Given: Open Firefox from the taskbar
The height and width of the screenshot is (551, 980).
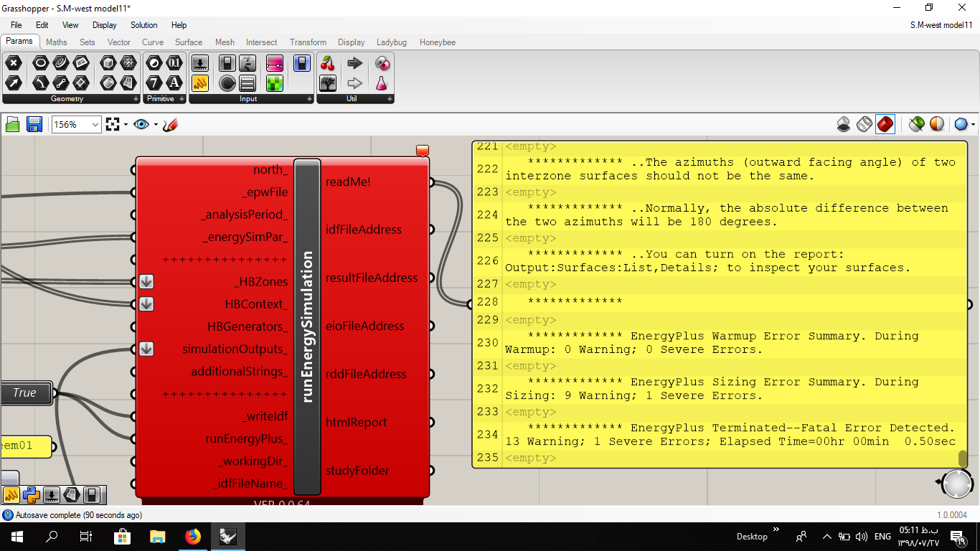Looking at the screenshot, I should (x=192, y=536).
